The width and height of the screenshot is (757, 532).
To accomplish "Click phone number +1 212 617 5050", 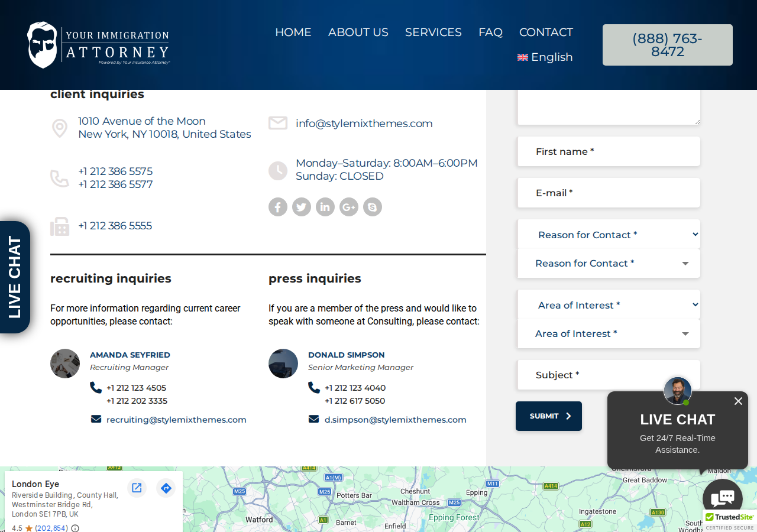I will click(x=355, y=401).
